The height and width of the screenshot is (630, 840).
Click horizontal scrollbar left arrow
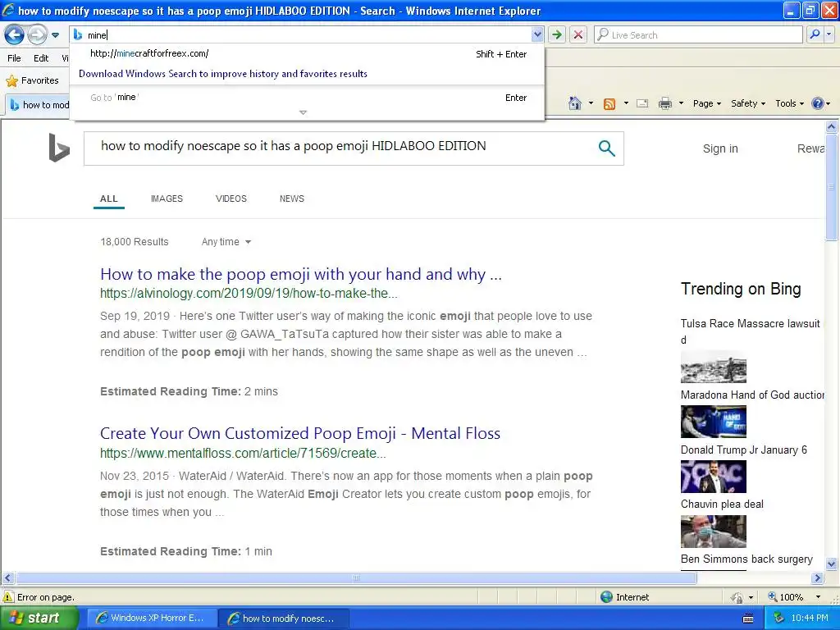click(7, 578)
